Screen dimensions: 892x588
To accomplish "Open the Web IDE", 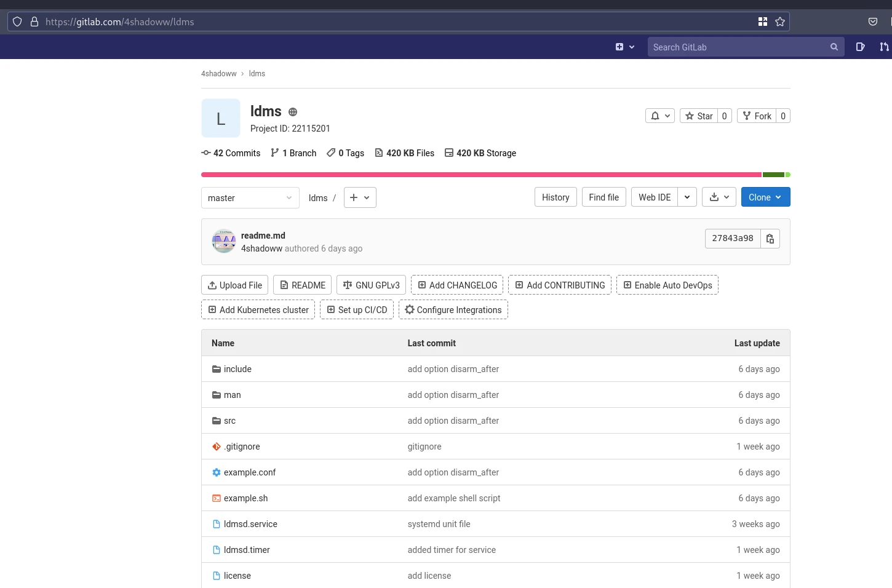I will pos(655,197).
